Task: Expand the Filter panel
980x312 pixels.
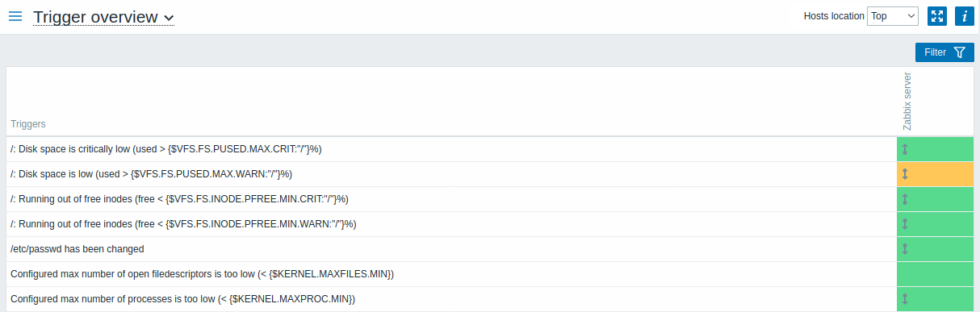Action: (x=944, y=52)
